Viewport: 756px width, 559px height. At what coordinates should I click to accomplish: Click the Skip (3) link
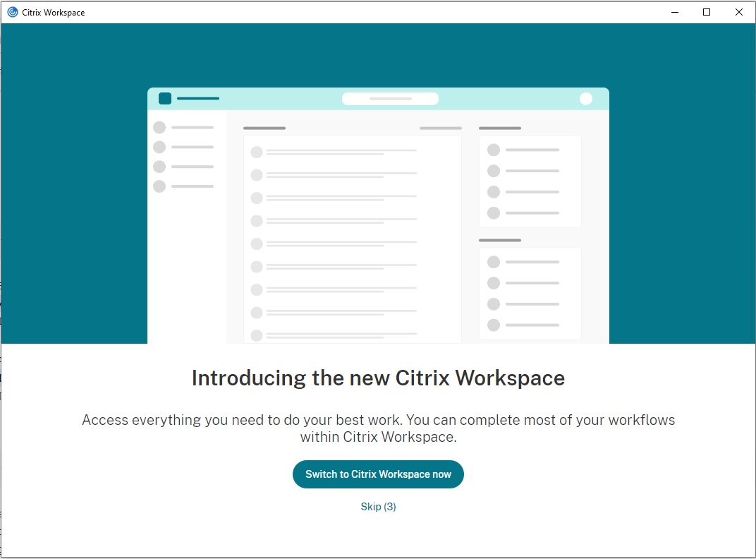click(x=378, y=506)
